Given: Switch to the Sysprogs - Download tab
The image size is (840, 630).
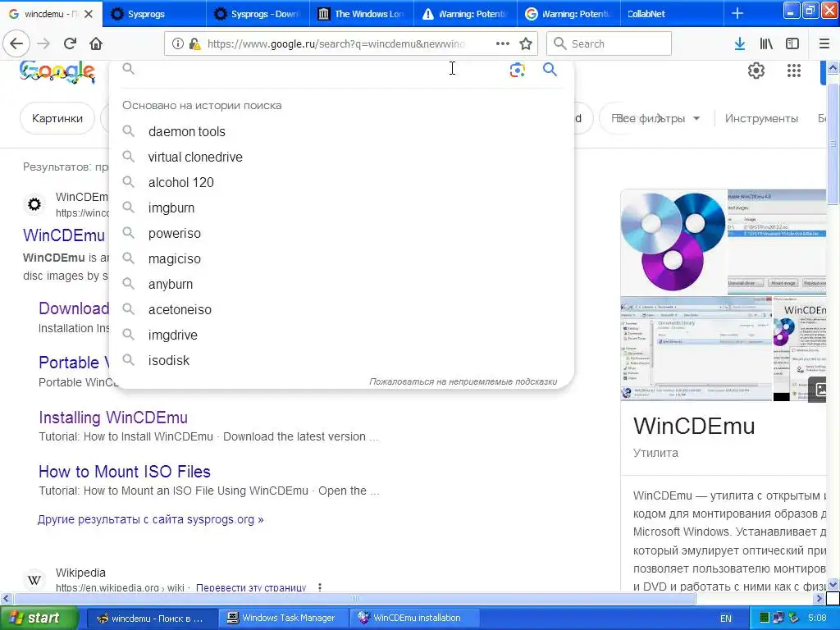Looking at the screenshot, I should (x=258, y=13).
